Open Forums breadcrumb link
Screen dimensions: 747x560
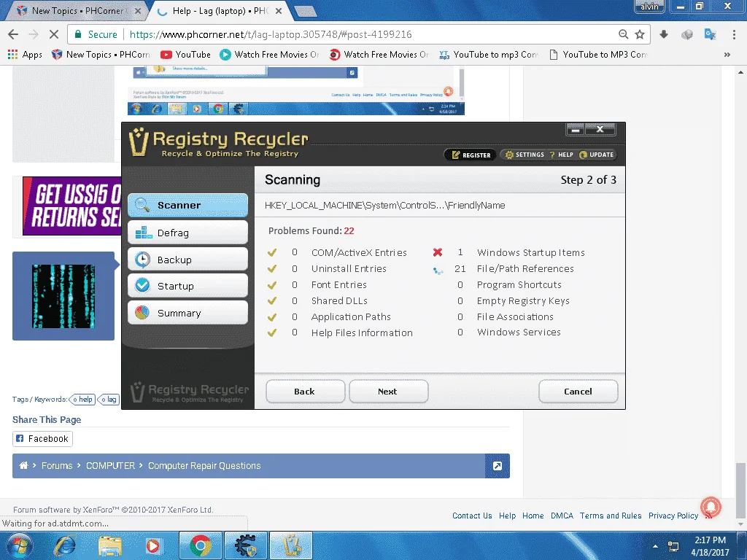tap(57, 466)
